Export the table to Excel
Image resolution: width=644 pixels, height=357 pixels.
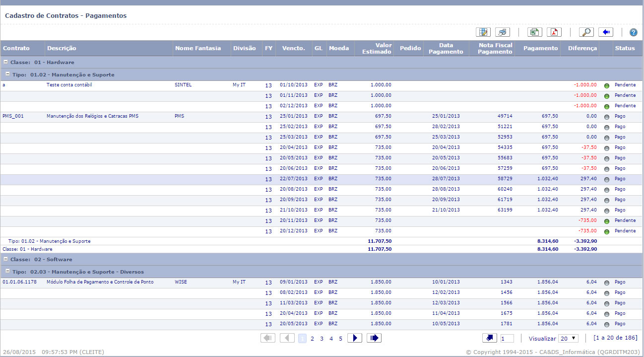534,32
